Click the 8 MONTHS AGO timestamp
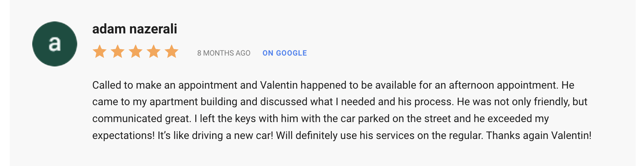This screenshot has height=166, width=644. [x=224, y=53]
